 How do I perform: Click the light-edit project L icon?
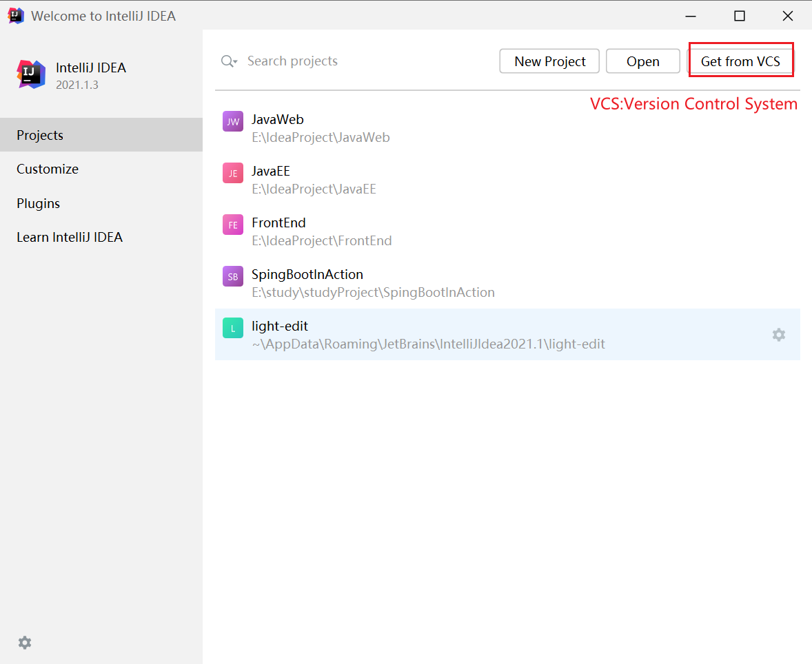tap(233, 329)
